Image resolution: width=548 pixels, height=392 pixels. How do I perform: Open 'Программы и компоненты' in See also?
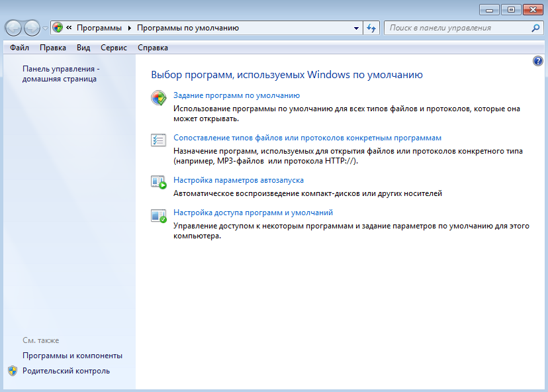72,356
